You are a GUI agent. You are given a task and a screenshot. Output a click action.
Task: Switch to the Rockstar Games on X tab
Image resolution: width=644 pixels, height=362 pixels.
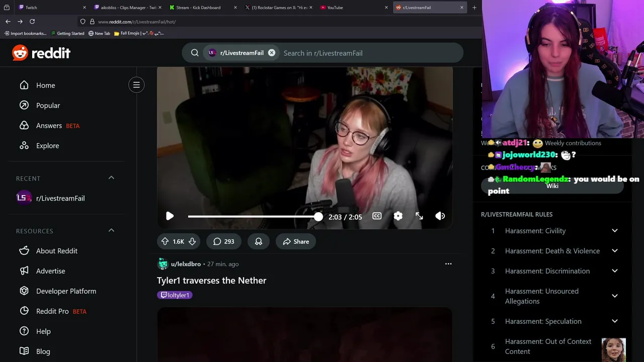[x=278, y=8]
